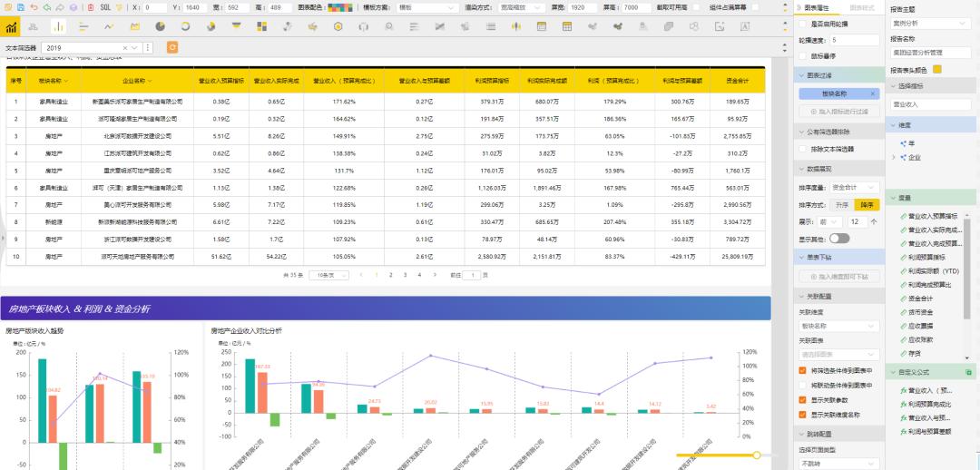
Task: Choose the treemap chart type icon
Action: [262, 27]
